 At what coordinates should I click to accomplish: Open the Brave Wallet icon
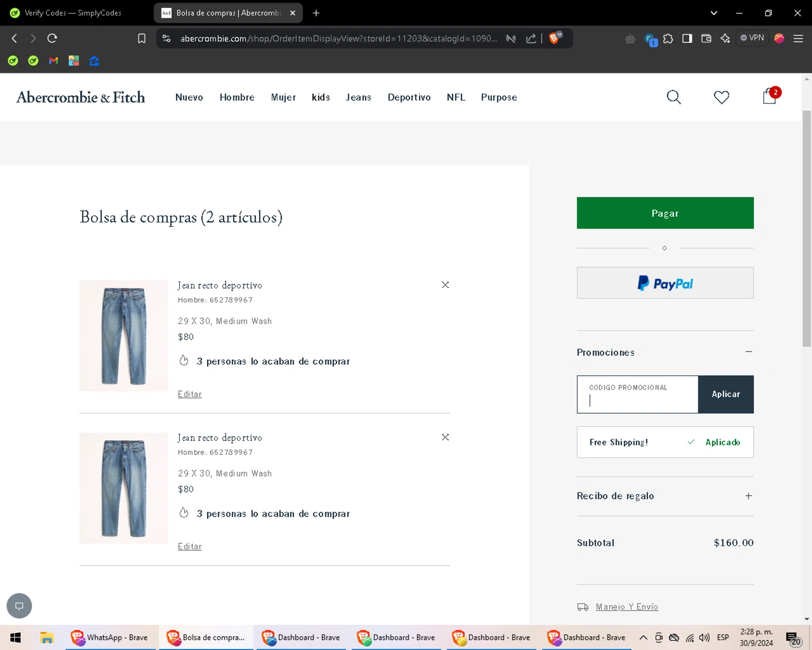point(706,38)
